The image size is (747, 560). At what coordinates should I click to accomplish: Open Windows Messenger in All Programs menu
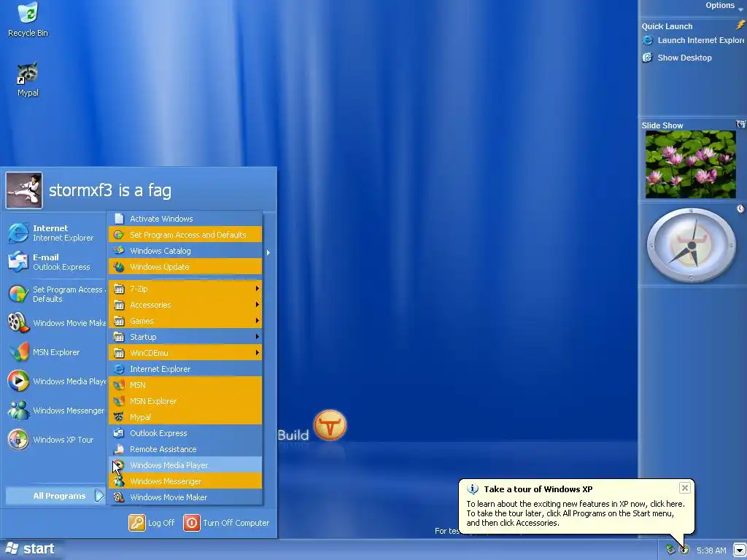click(x=185, y=481)
